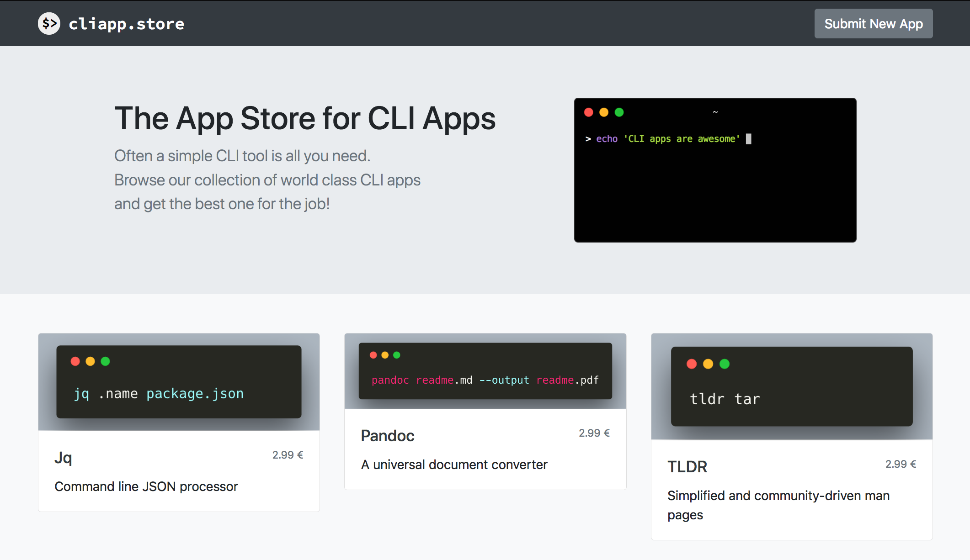Click 'The App Store for CLI Apps' heading
The width and height of the screenshot is (970, 560).
305,118
